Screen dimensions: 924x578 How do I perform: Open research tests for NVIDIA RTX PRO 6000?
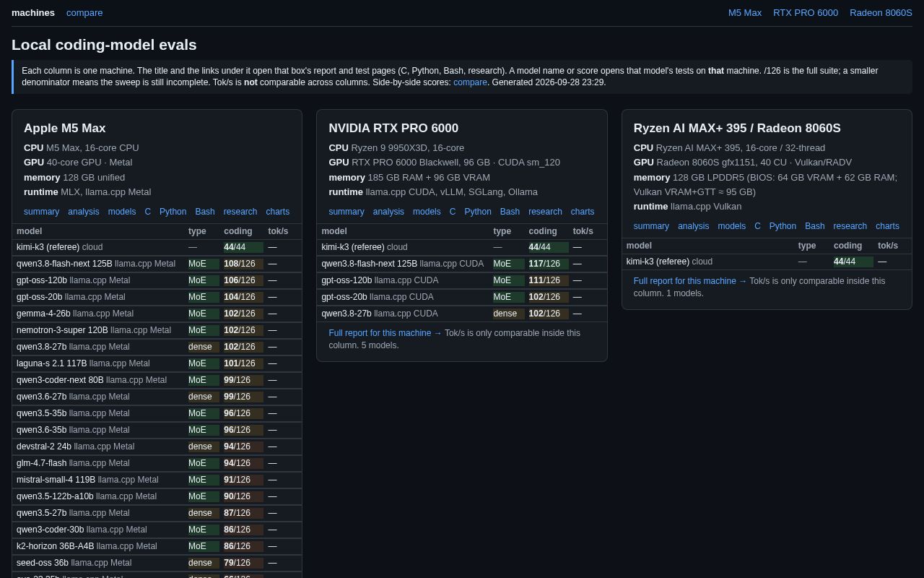pos(545,212)
